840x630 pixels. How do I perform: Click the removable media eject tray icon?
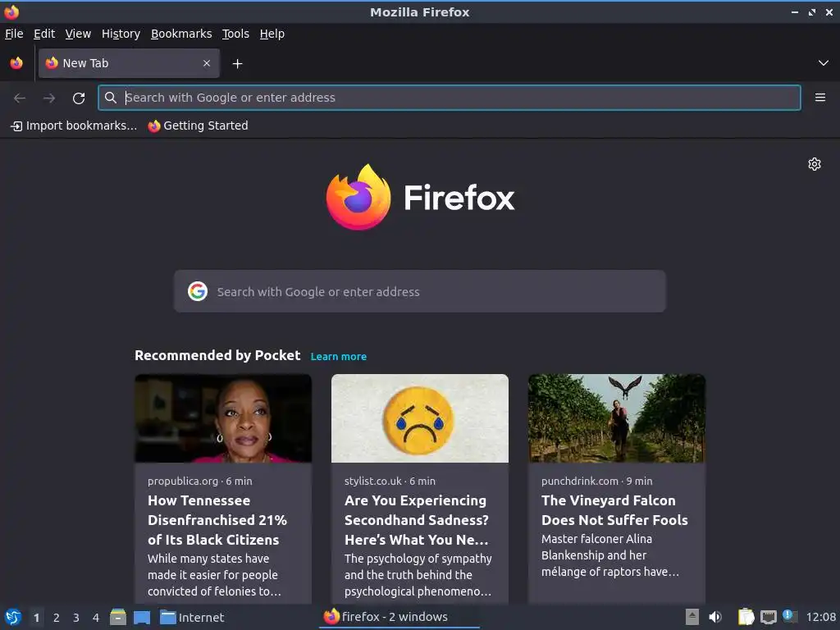[692, 617]
